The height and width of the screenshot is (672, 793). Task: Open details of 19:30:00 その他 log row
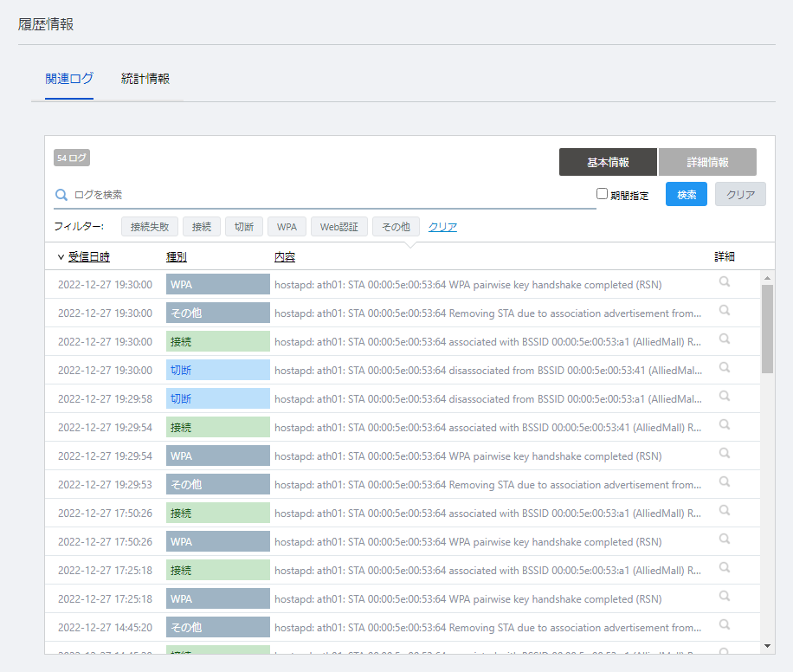[x=724, y=310]
